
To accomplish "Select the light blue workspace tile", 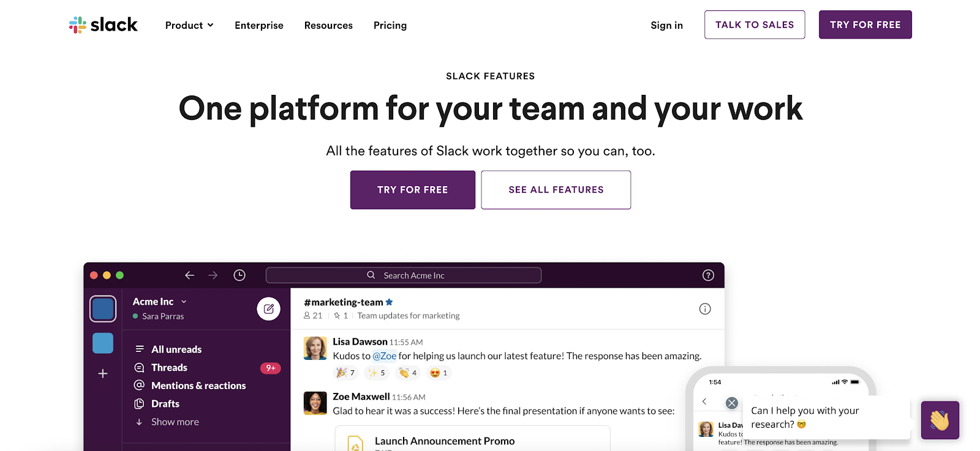I will pyautogui.click(x=103, y=343).
